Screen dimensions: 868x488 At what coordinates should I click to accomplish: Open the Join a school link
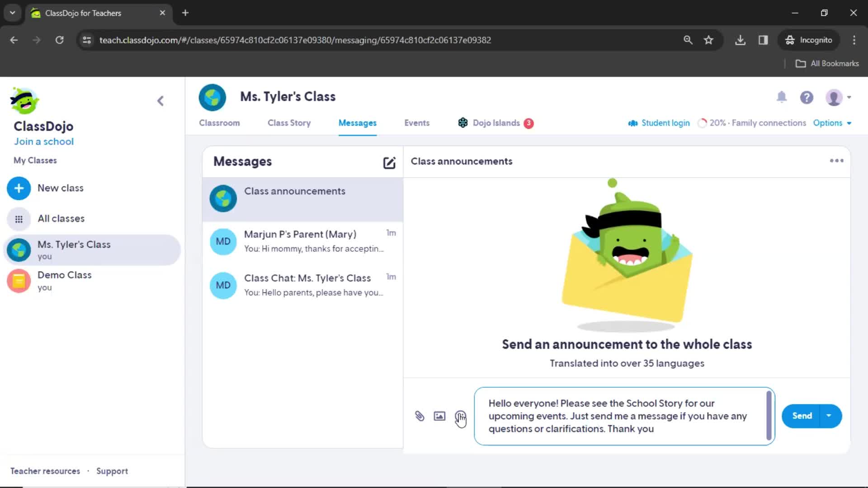click(x=43, y=141)
